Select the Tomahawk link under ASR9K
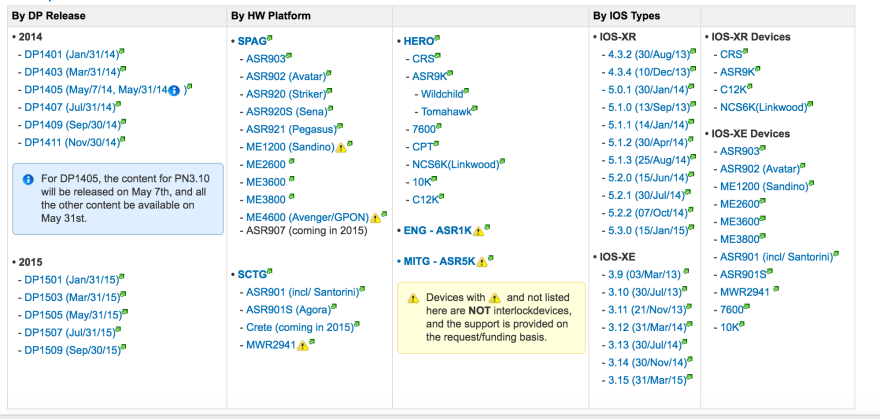880x419 pixels. [447, 111]
